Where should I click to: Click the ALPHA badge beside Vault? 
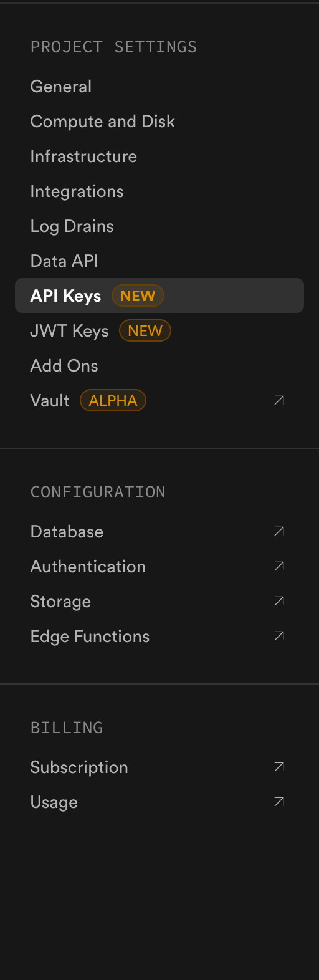click(113, 400)
